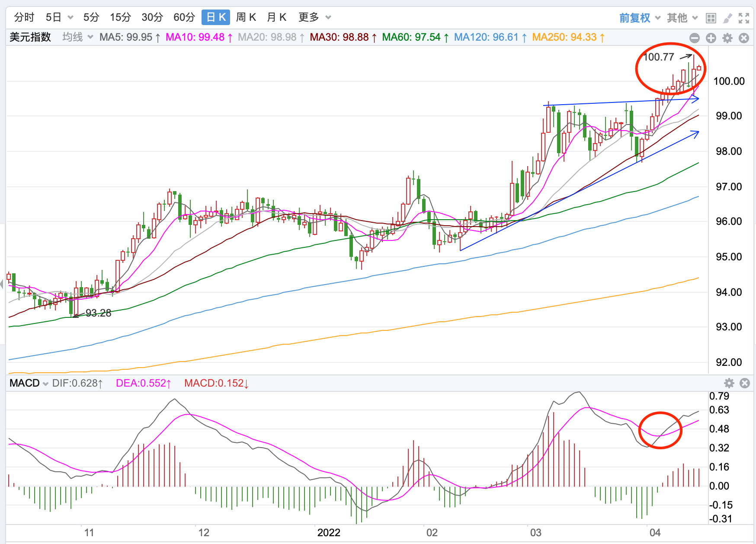Open the 其他 dropdown menu
This screenshot has width=756, height=544.
pos(682,18)
